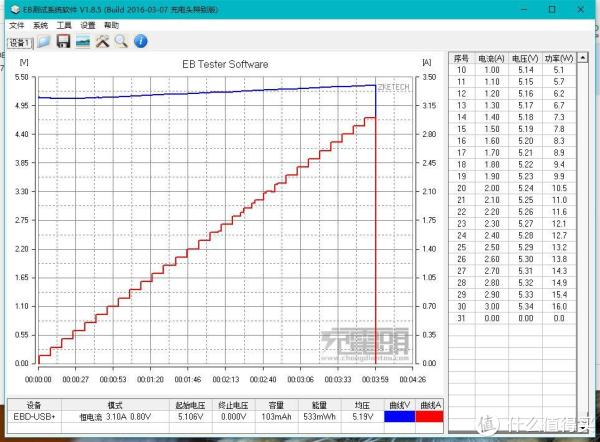Select current cell 1.50 in row 15
Viewport: 600px width, 442px height.
click(x=492, y=129)
